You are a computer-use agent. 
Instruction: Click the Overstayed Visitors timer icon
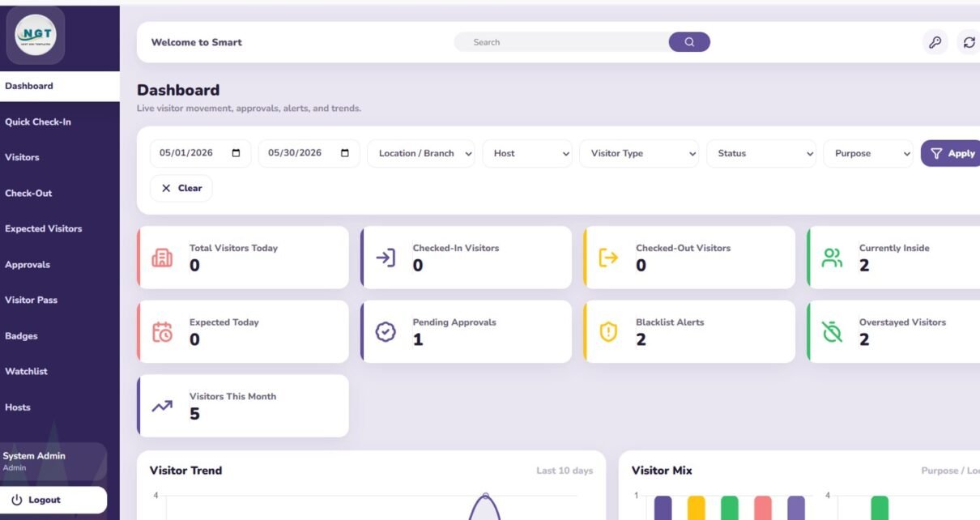coord(832,331)
